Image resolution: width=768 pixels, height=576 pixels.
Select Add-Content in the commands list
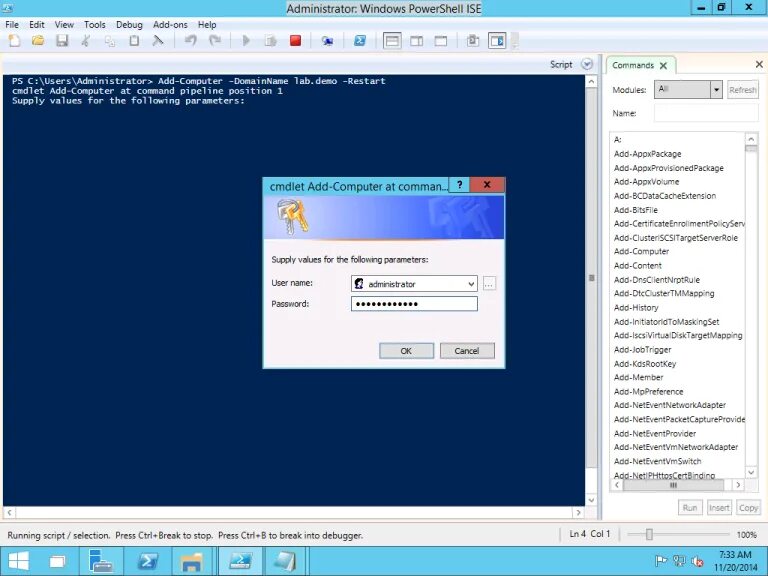[638, 265]
